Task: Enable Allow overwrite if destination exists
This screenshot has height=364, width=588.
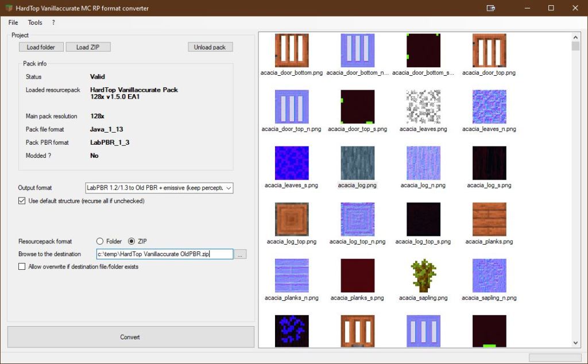Action: click(22, 266)
